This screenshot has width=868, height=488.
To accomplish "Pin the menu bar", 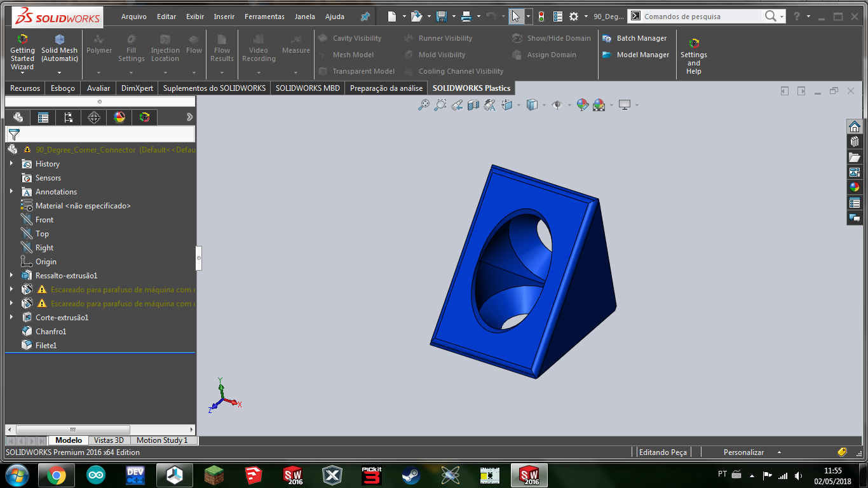I will click(365, 17).
